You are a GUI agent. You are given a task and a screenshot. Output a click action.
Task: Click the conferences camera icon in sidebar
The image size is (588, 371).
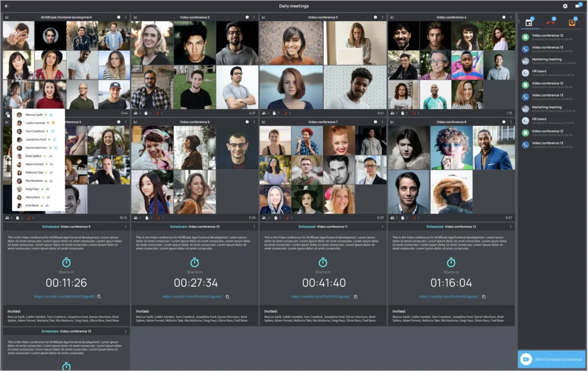pyautogui.click(x=530, y=22)
